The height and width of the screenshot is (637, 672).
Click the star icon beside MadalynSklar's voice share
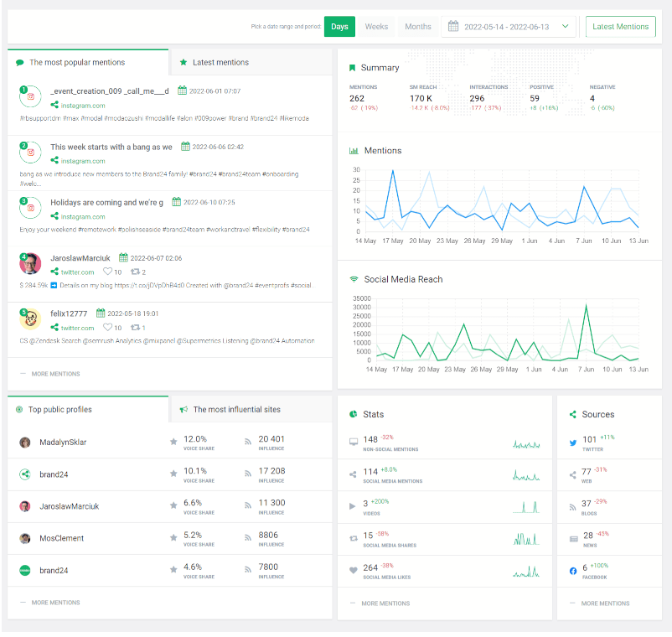(173, 442)
